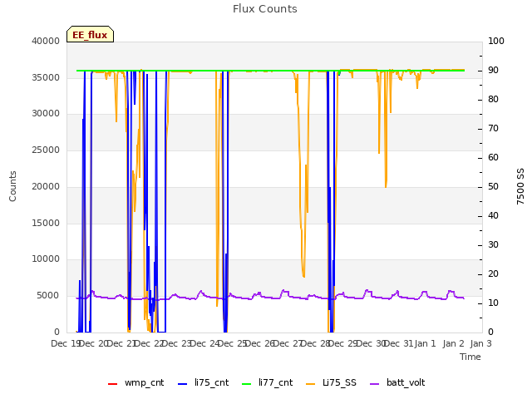Click the 10 right axis tick label
Screen dimensions: 532x399
pos(493,303)
